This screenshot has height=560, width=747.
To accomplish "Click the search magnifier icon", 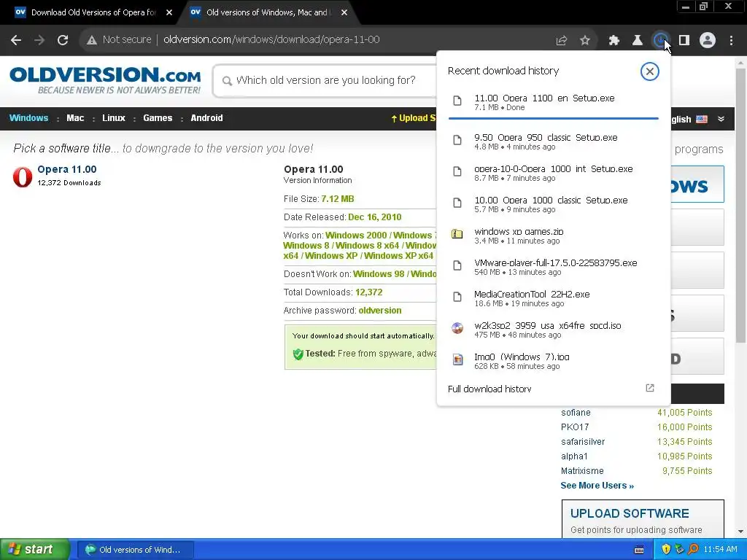I will coord(228,81).
